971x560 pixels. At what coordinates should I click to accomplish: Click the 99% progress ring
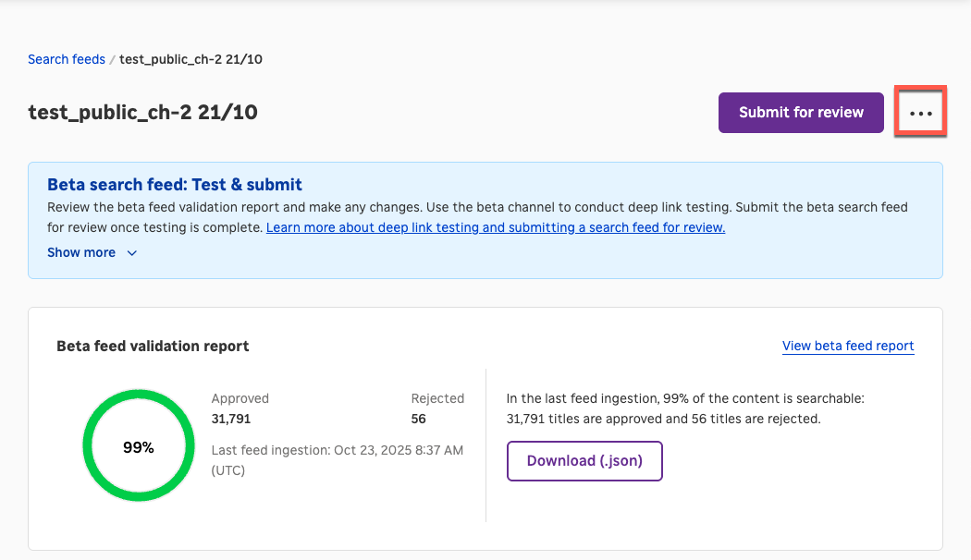139,445
